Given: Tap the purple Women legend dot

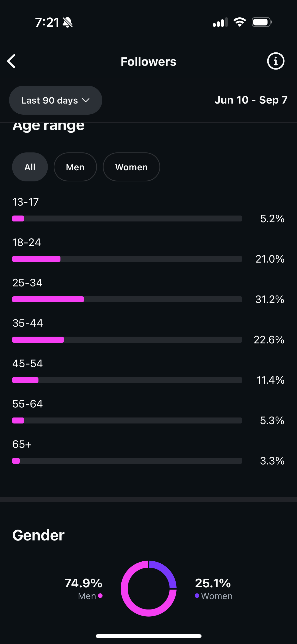Looking at the screenshot, I should tap(197, 596).
